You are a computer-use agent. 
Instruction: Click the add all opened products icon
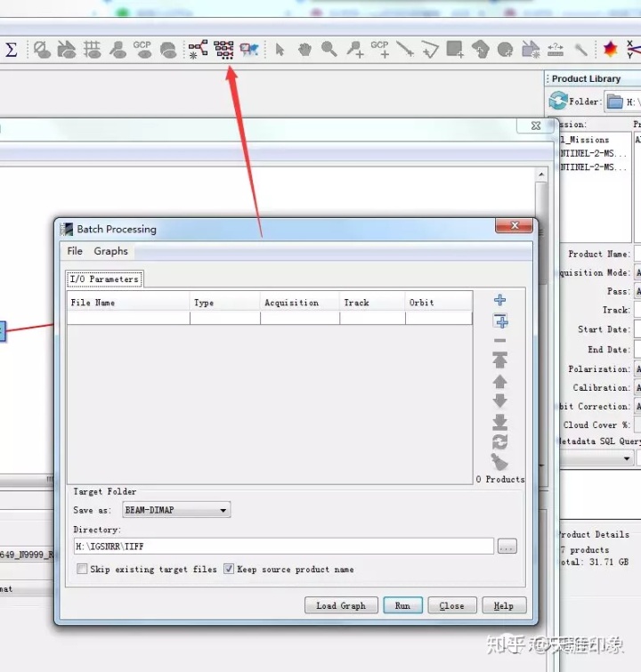[x=500, y=320]
